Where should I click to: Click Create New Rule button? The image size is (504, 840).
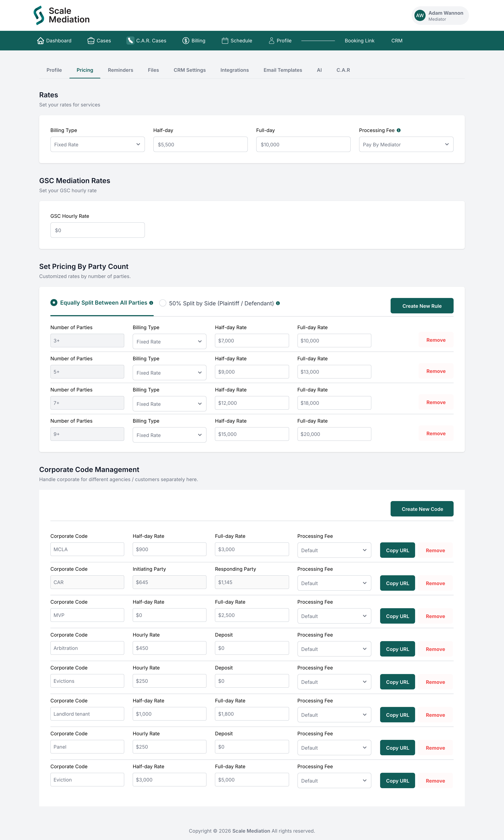point(422,306)
